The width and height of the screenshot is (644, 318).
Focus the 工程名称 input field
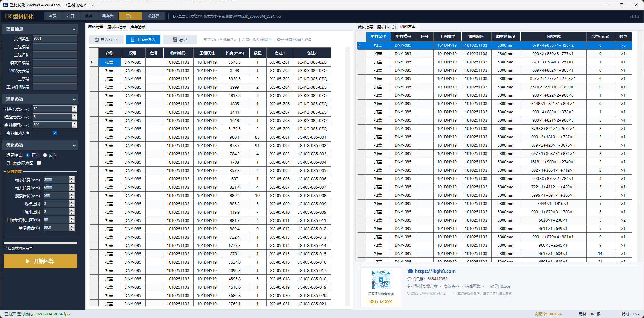tap(55, 55)
